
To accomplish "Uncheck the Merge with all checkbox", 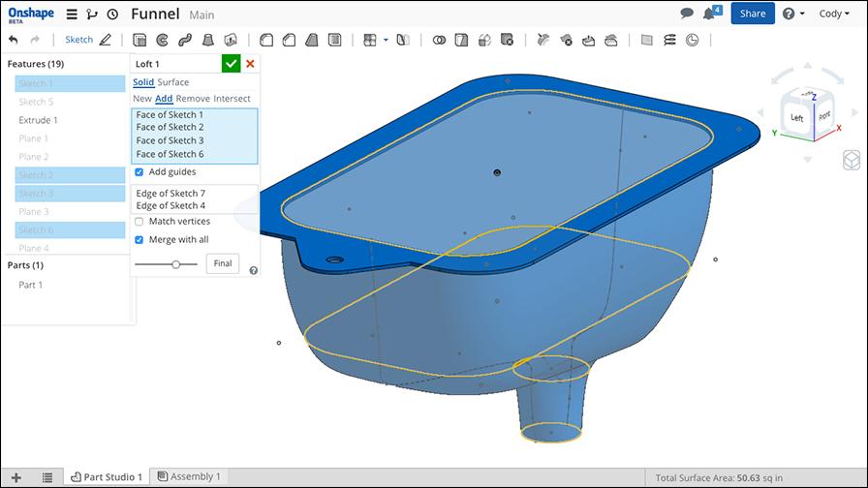I will [x=139, y=240].
